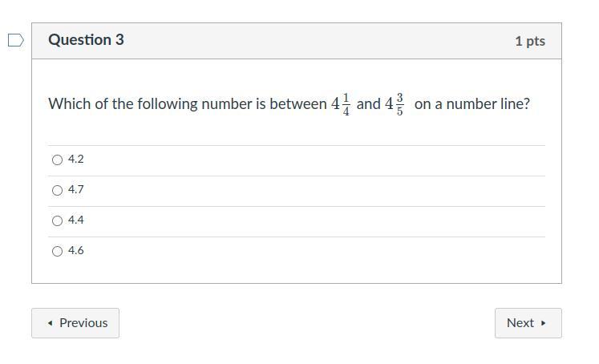Click the answer label text "4.2"
The image size is (599, 364).
tap(76, 160)
